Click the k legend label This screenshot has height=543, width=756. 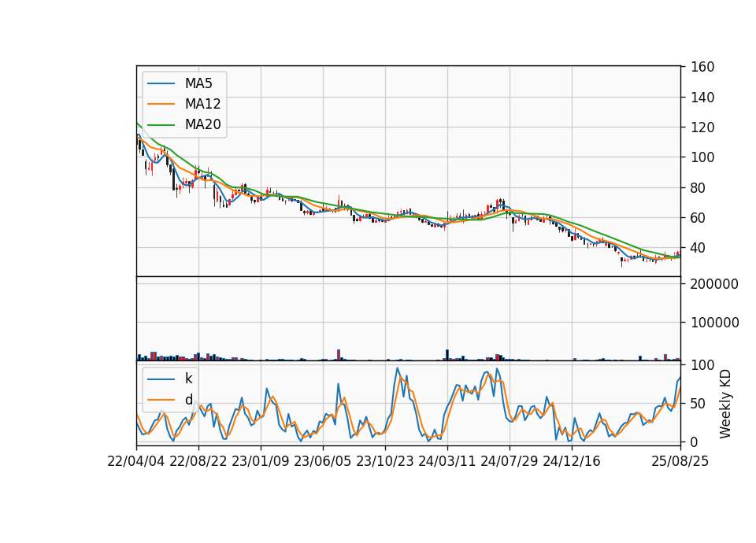coord(188,379)
